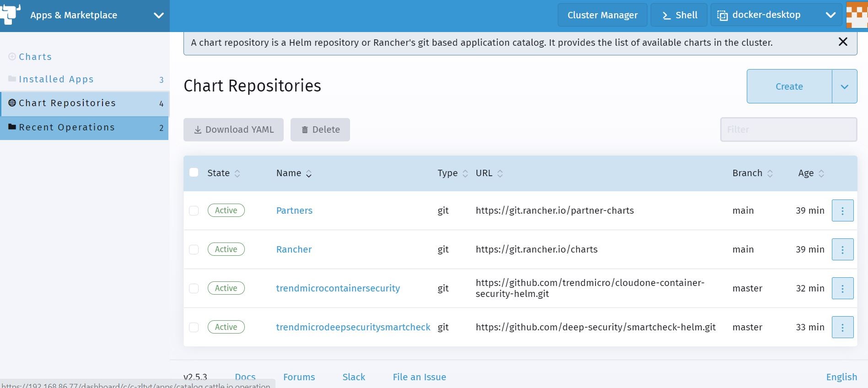Open the actions menu for Rancher row
The width and height of the screenshot is (868, 388).
tap(842, 249)
